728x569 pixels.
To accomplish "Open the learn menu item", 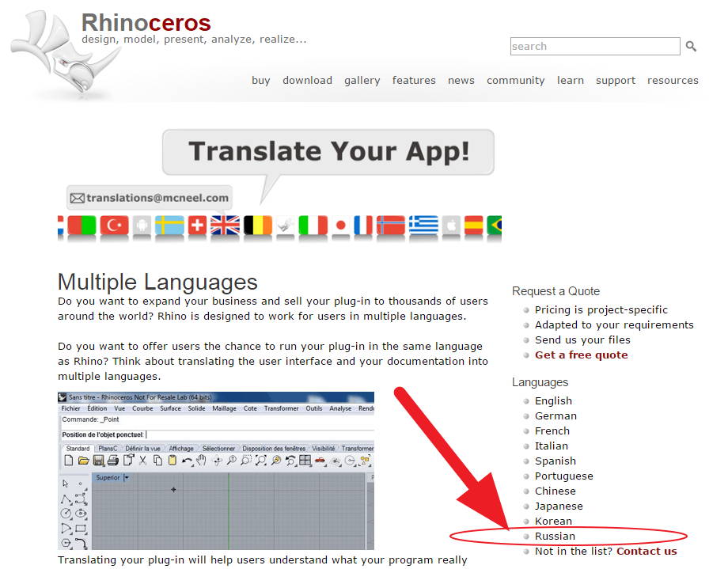I will 571,81.
